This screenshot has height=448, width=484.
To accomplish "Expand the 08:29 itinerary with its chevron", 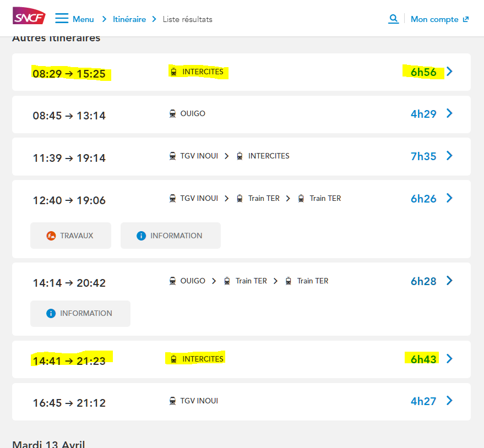I will 450,72.
